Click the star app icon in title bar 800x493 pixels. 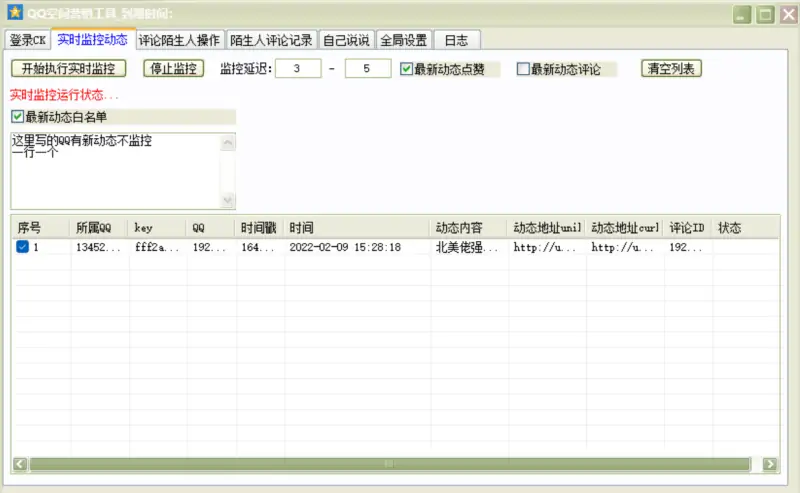click(14, 13)
